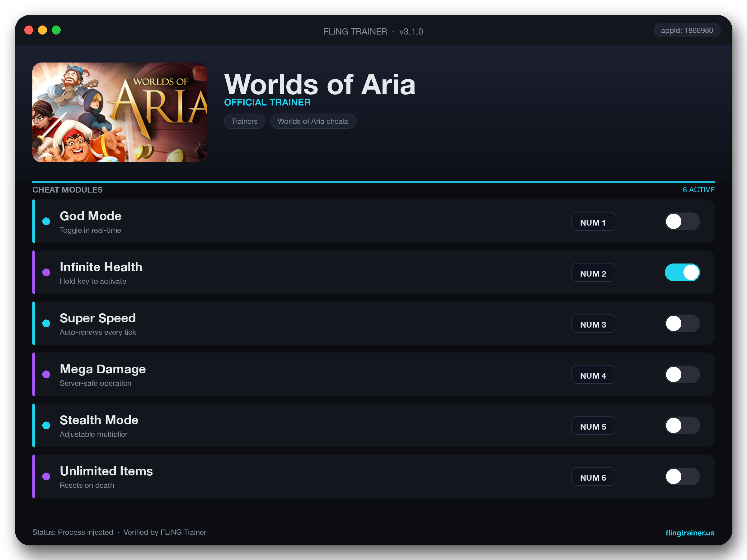Click the Toggle in real-time description

tap(90, 230)
